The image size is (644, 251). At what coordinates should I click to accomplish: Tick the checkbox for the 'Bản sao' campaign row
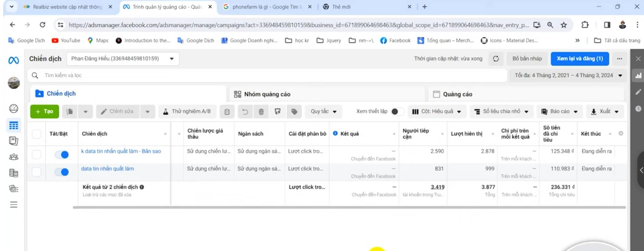pos(36,154)
